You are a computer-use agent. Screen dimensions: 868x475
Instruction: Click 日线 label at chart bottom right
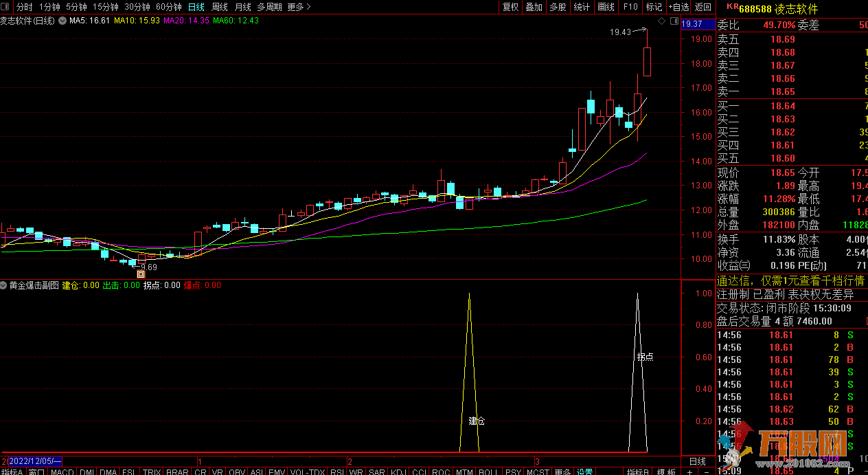click(697, 461)
